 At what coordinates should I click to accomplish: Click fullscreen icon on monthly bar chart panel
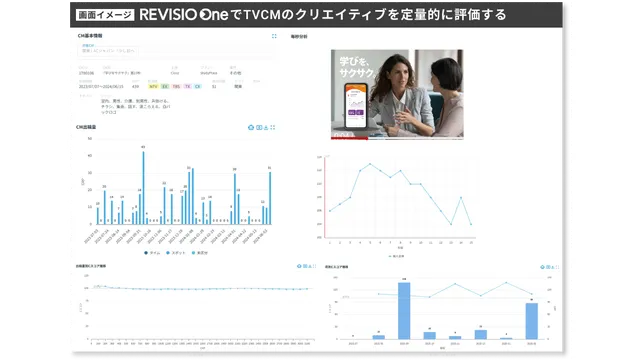(557, 267)
